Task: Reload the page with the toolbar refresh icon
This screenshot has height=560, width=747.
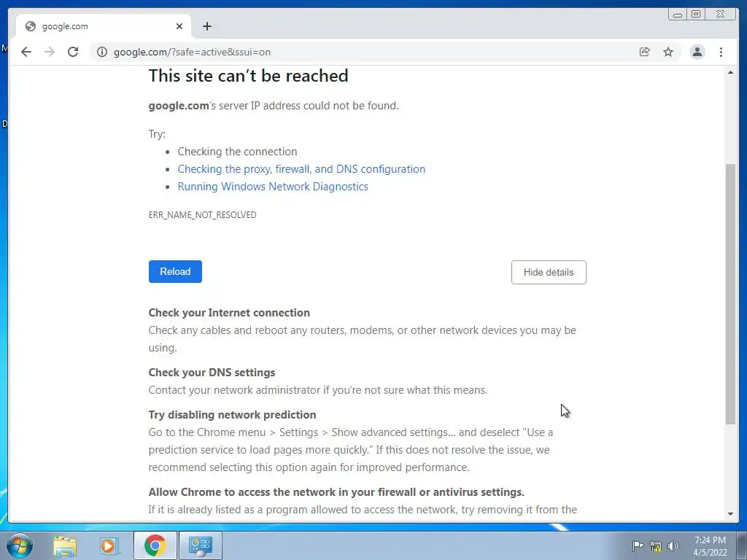Action: pyautogui.click(x=73, y=52)
